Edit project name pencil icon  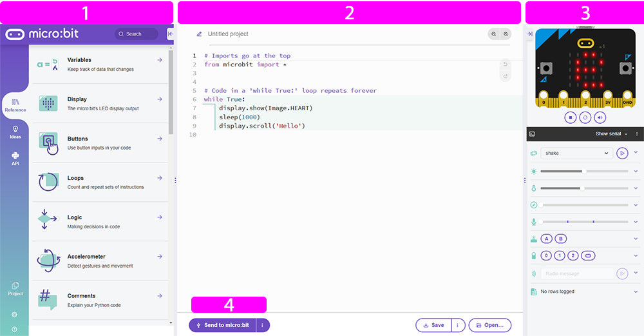199,34
